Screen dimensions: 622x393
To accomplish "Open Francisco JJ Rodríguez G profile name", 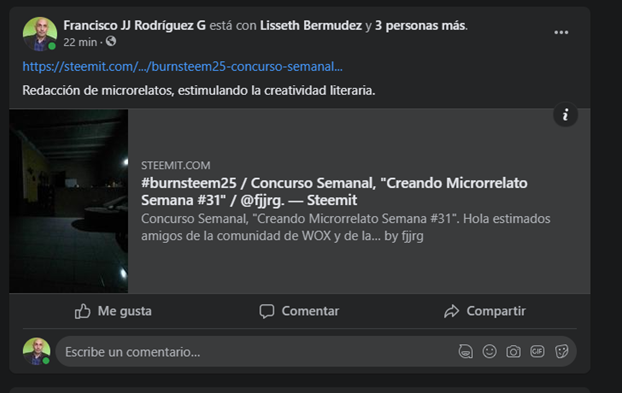I will tap(134, 25).
